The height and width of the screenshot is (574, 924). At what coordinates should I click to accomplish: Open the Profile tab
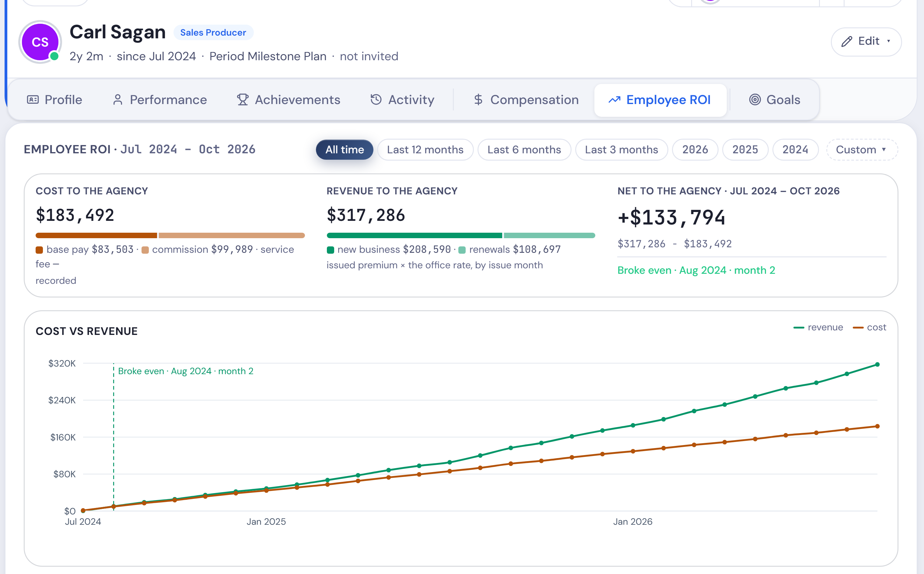pos(55,100)
